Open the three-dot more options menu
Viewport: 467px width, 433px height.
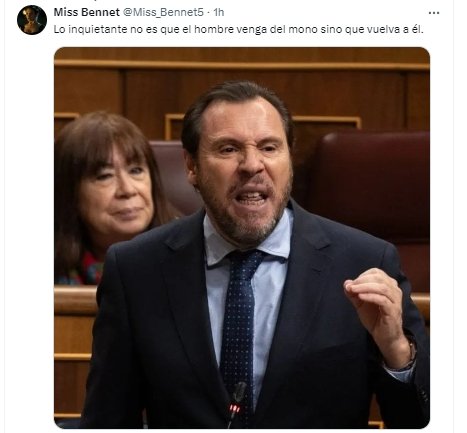[x=433, y=13]
